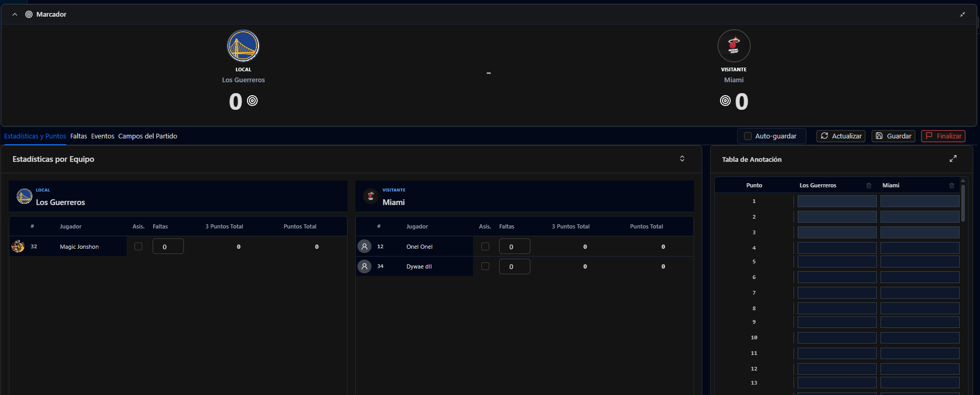Screen dimensions: 980x395
Task: Click the trash icon in Miami column header
Action: click(951, 186)
